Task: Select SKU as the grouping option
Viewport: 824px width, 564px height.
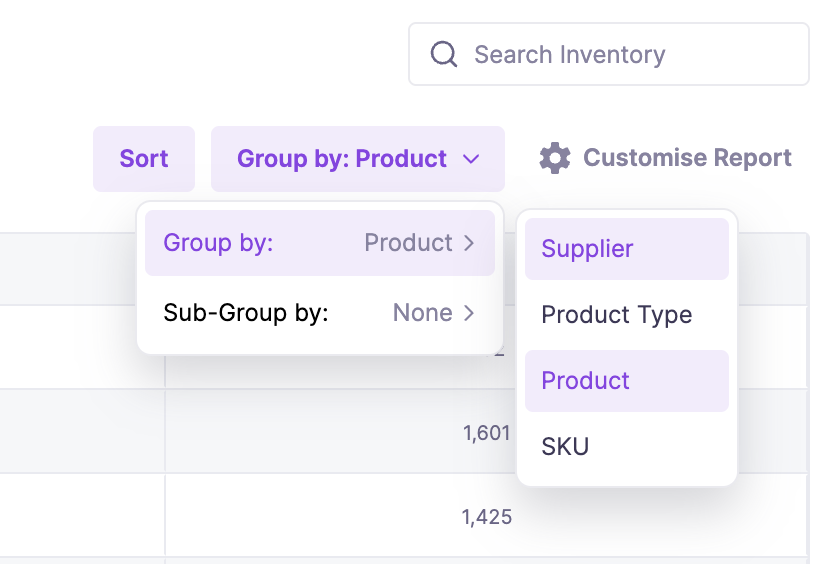Action: (x=626, y=447)
